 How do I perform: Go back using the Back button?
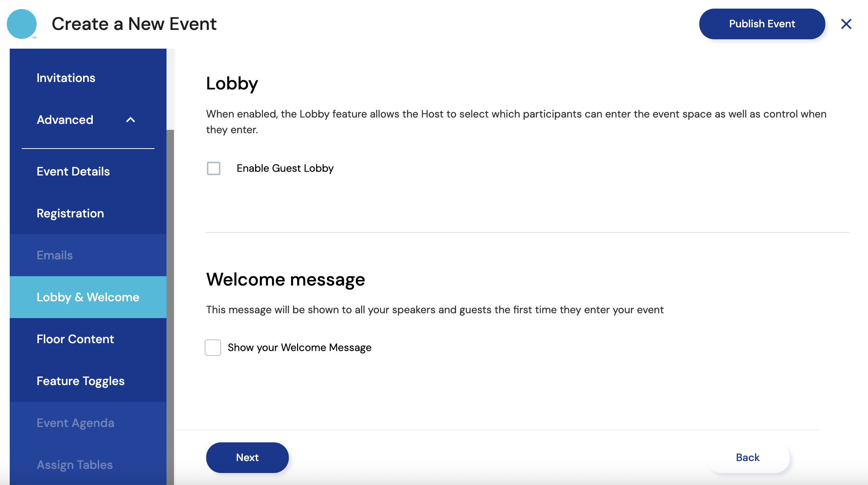click(748, 457)
